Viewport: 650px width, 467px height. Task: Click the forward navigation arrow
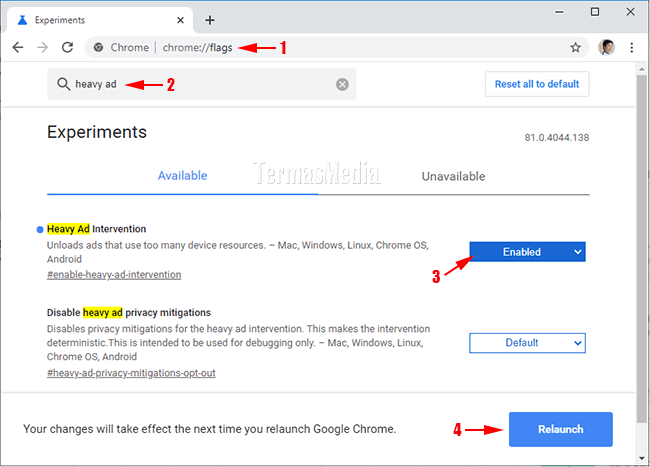(42, 48)
